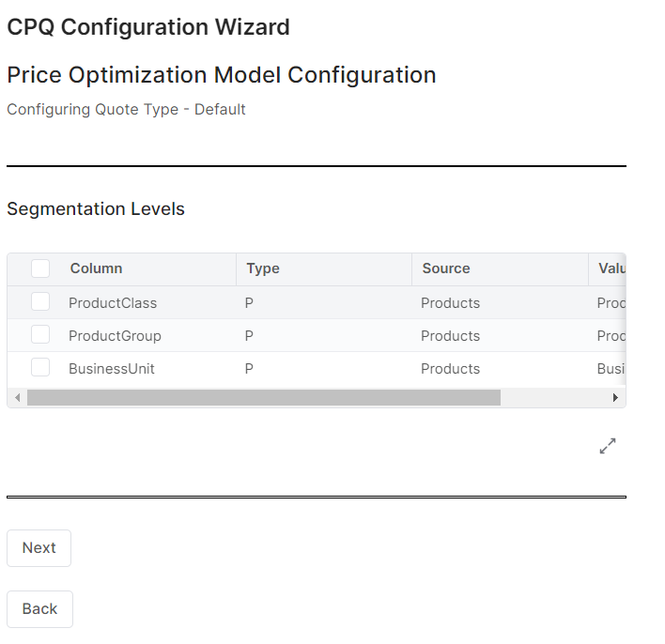This screenshot has width=665, height=644.
Task: Go back with the Back button
Action: (39, 609)
